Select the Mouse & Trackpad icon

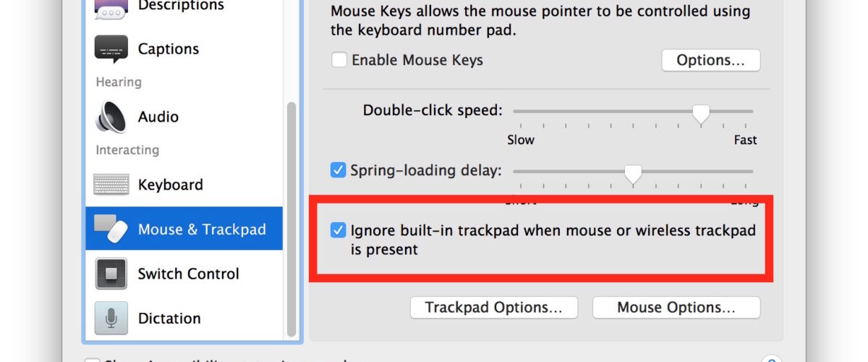point(111,229)
